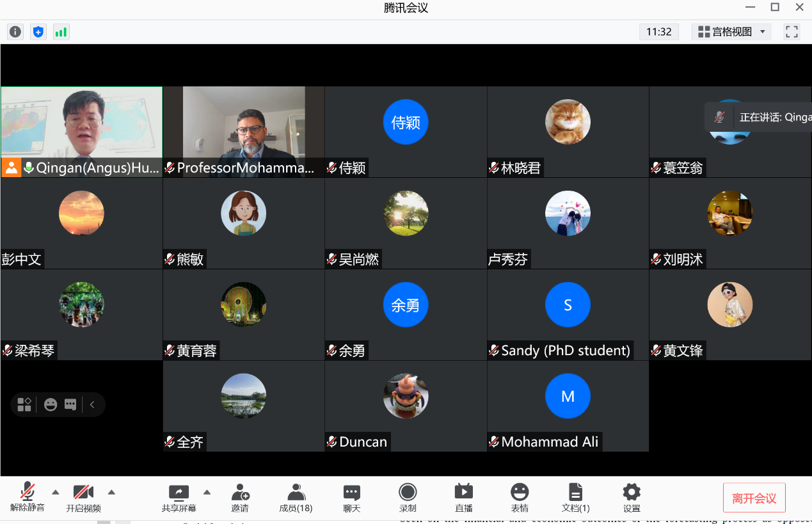This screenshot has width=812, height=524.
Task: Select Sandy (PhD student) participant tile
Action: point(568,314)
